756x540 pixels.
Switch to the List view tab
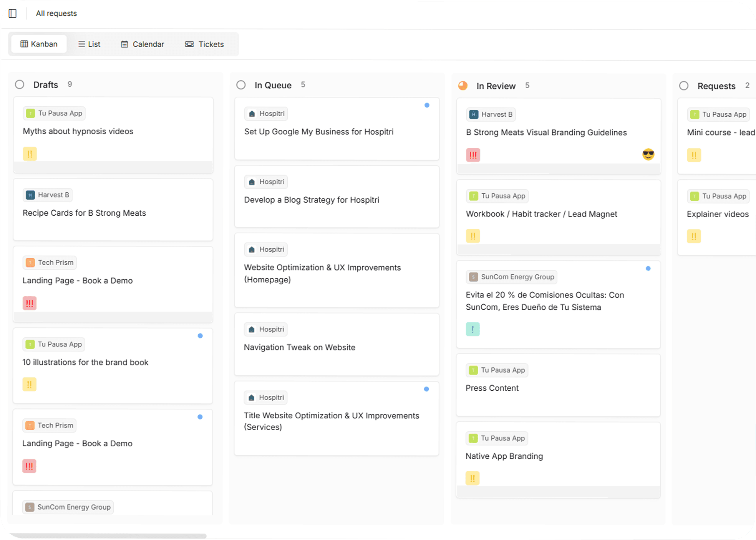click(89, 44)
